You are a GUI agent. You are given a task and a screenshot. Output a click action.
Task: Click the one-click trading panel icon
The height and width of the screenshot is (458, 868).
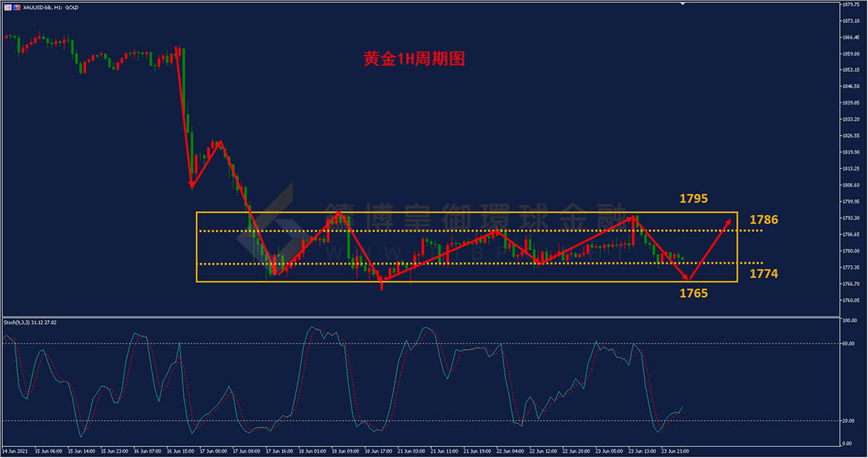tap(7, 7)
